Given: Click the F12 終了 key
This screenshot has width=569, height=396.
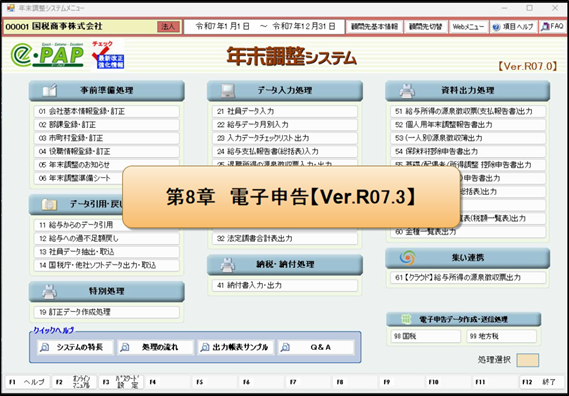Looking at the screenshot, I should point(541,382).
